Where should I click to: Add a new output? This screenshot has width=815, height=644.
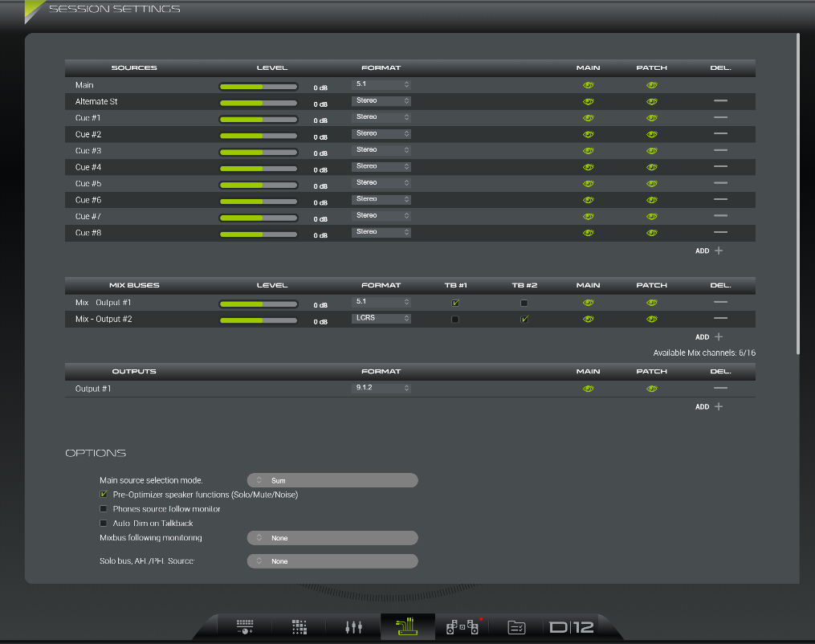[x=710, y=406]
